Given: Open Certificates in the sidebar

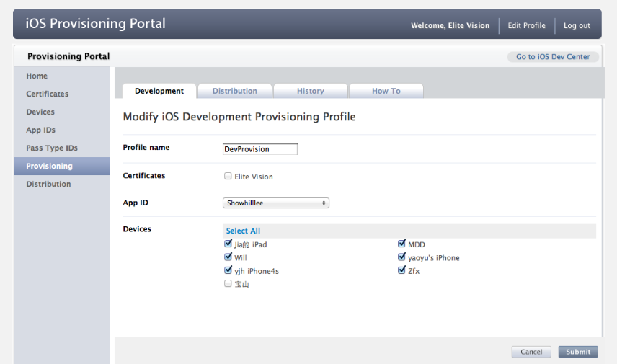Looking at the screenshot, I should point(48,94).
